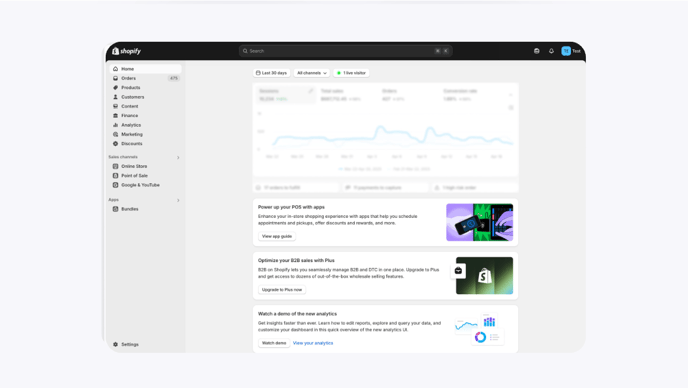688x388 pixels.
Task: Click the Marketing target icon
Action: tap(115, 134)
